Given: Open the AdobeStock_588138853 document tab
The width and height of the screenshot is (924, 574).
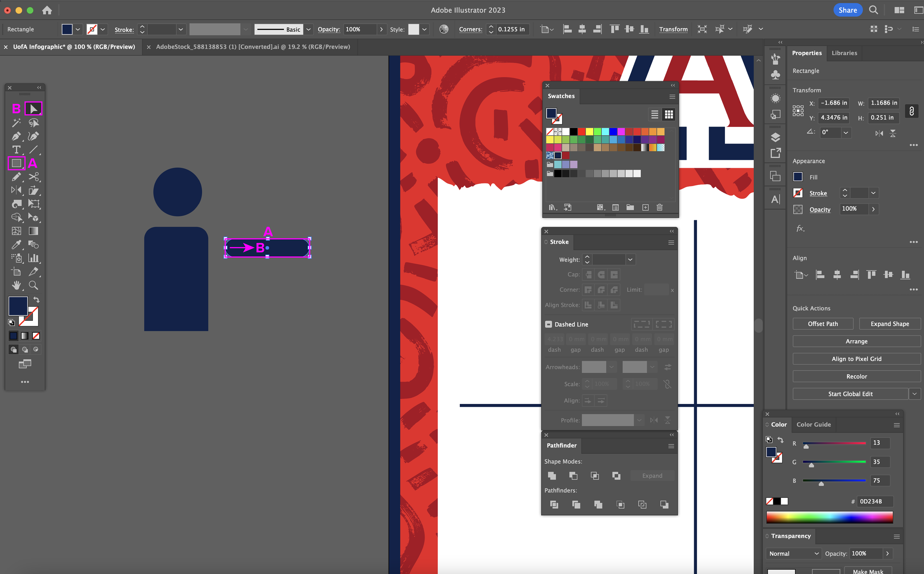Looking at the screenshot, I should pos(253,47).
